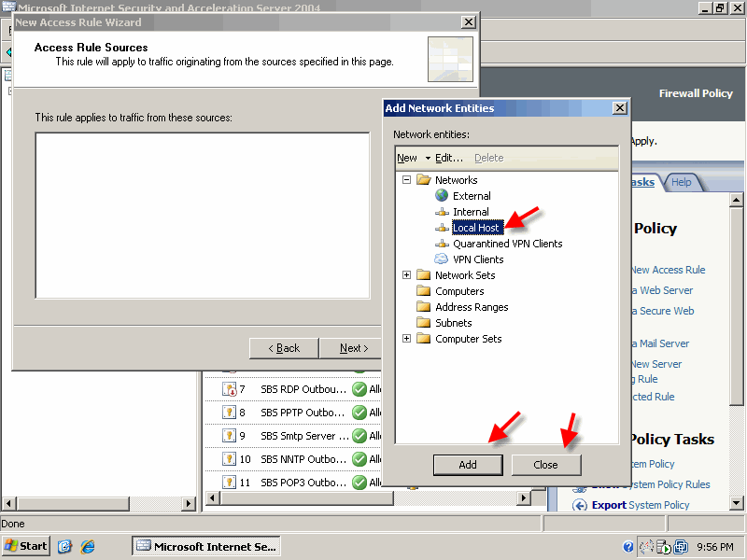Open Internet Explorer from quick launch
The height and width of the screenshot is (560, 747).
tap(88, 546)
